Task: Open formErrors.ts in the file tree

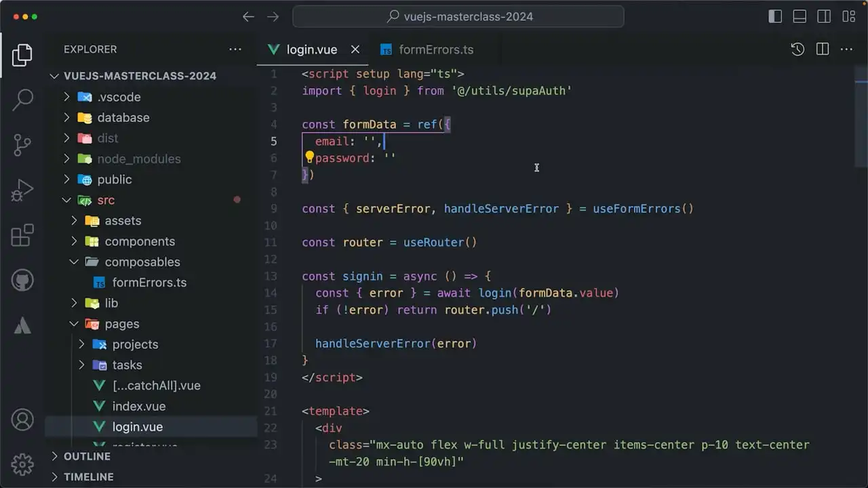Action: 151,283
